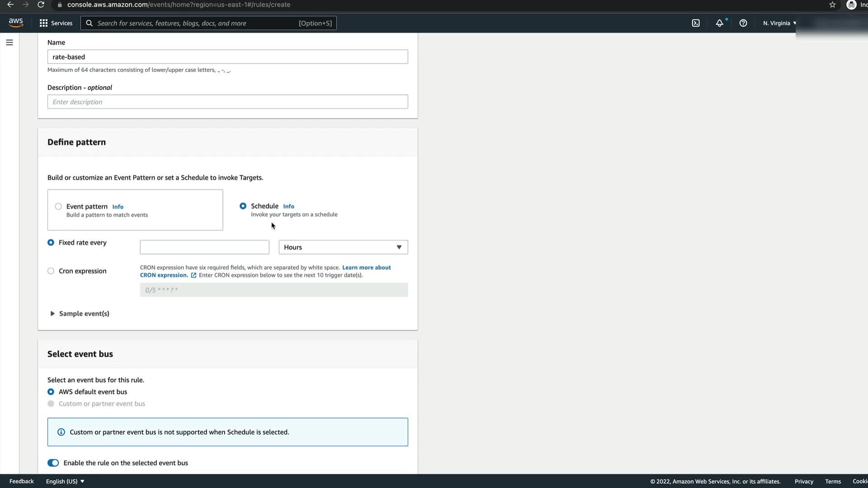Image resolution: width=868 pixels, height=488 pixels.
Task: Click the Info link beside Schedule
Action: point(288,206)
